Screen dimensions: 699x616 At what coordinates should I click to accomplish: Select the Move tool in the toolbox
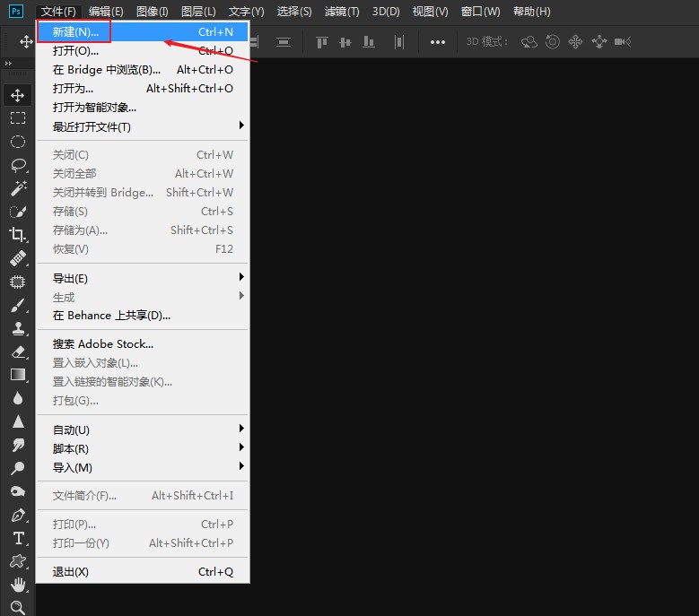click(17, 95)
